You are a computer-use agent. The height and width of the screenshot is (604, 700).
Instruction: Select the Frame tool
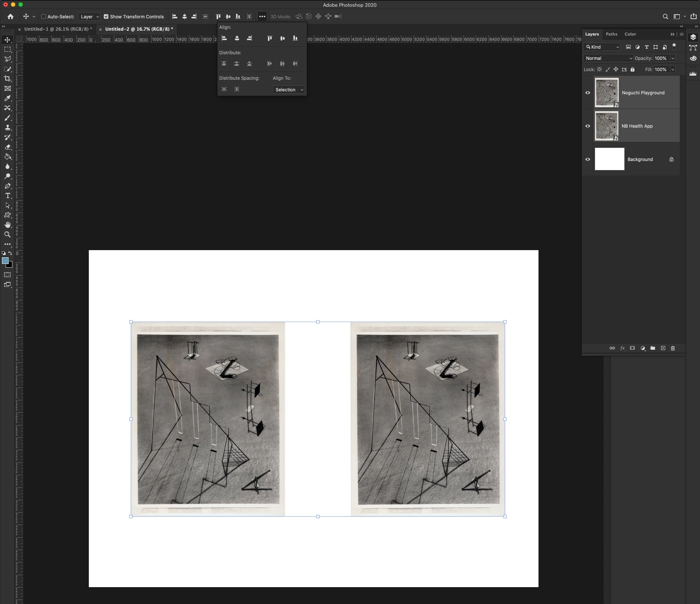tap(7, 88)
